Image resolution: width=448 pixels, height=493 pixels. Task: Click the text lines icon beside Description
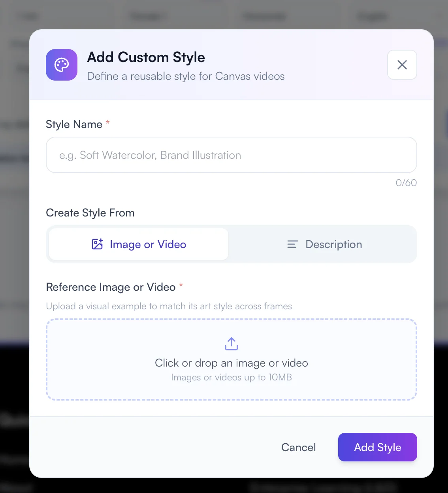tap(292, 245)
